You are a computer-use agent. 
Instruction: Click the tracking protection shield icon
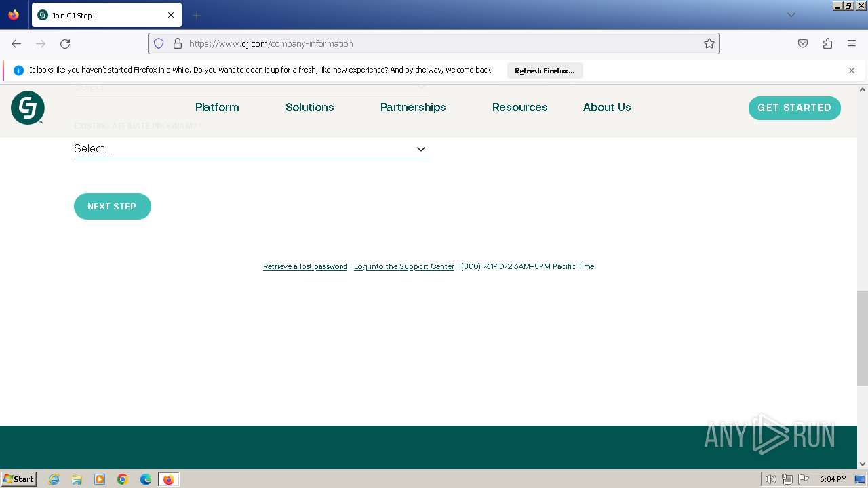tap(159, 43)
